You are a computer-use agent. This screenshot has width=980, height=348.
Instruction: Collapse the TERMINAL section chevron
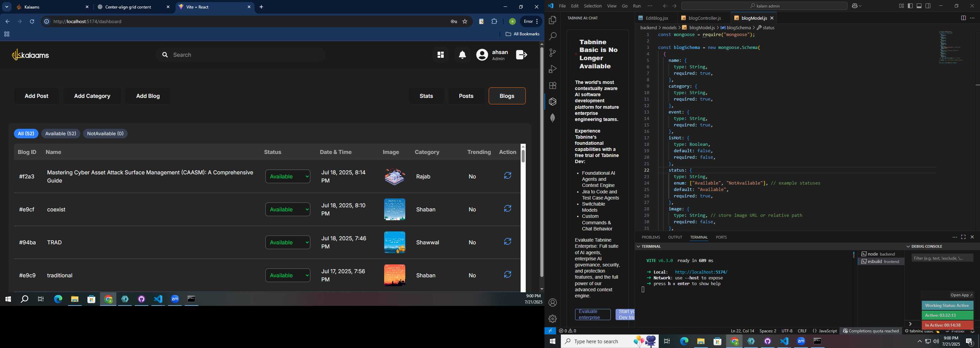pos(638,247)
